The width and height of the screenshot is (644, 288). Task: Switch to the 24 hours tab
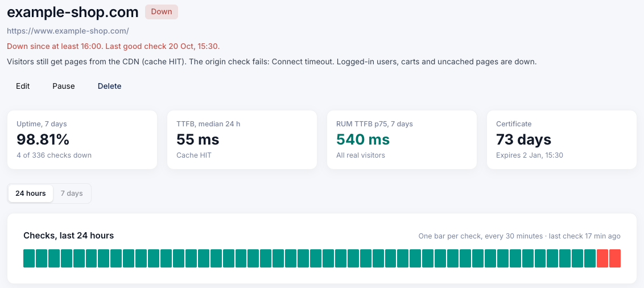click(31, 194)
